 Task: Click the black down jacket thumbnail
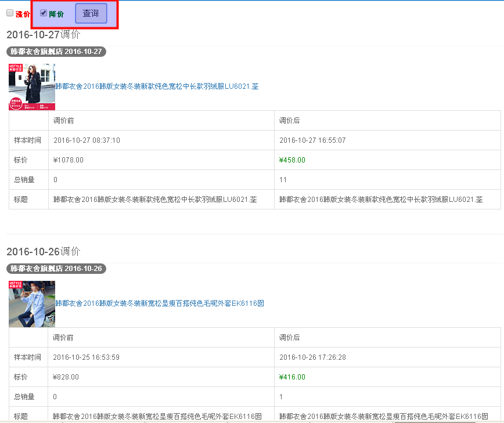(32, 86)
